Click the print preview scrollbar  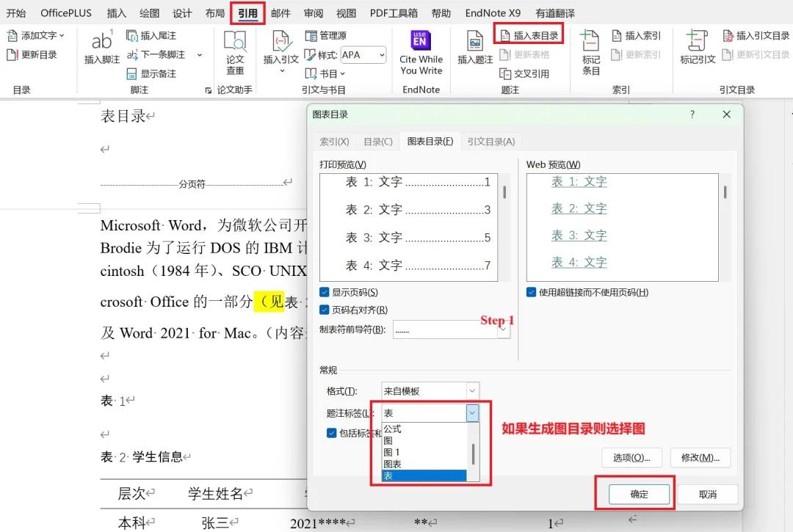point(504,193)
